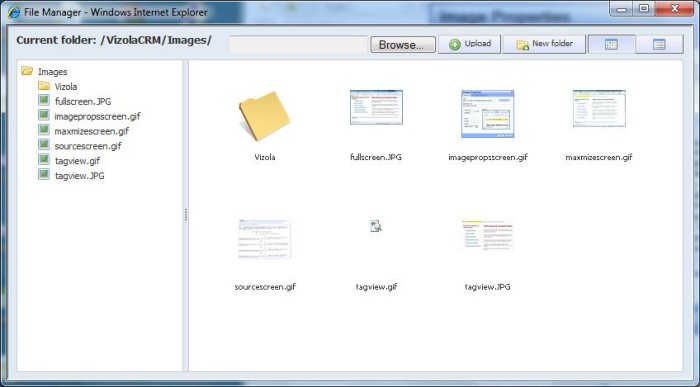Click the Images root folder icon in tree

27,71
